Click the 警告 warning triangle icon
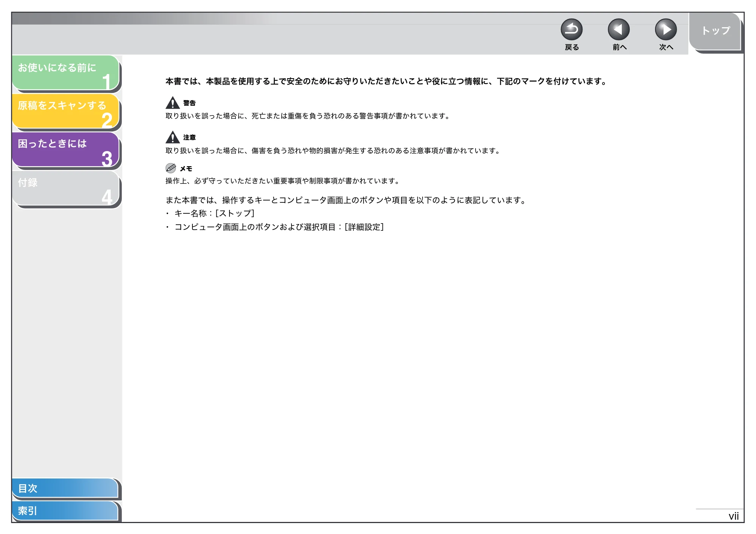 pyautogui.click(x=173, y=103)
